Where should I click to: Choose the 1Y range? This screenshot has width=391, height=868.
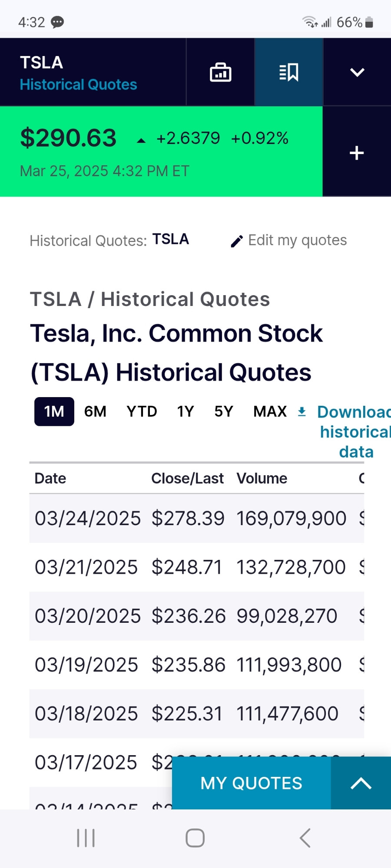tap(186, 411)
